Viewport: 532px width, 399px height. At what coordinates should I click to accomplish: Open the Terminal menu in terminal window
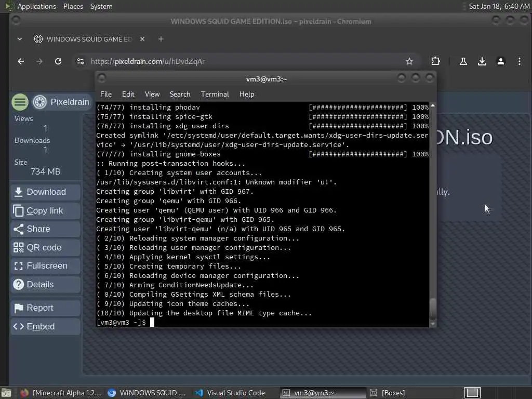[215, 95]
